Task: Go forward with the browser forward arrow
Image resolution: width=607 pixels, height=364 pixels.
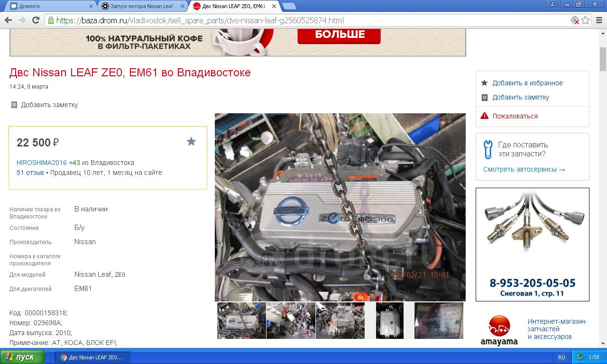Action: point(22,20)
